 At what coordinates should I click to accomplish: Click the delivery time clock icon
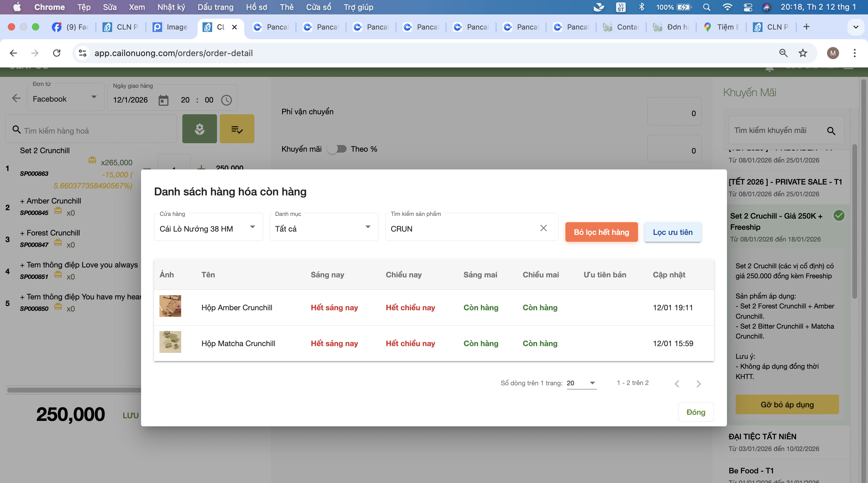(226, 100)
